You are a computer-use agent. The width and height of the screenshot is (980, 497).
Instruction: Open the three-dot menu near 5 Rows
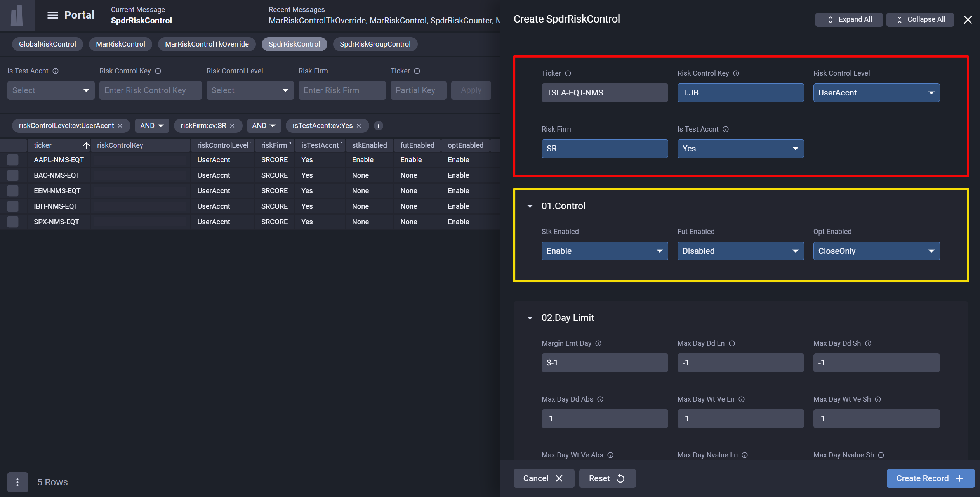[17, 482]
